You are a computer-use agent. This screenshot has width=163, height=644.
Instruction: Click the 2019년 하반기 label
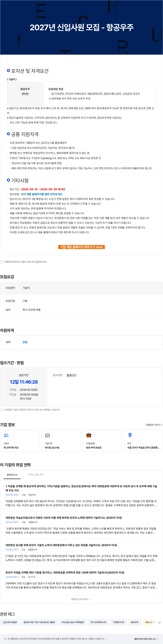pyautogui.click(x=12, y=577)
